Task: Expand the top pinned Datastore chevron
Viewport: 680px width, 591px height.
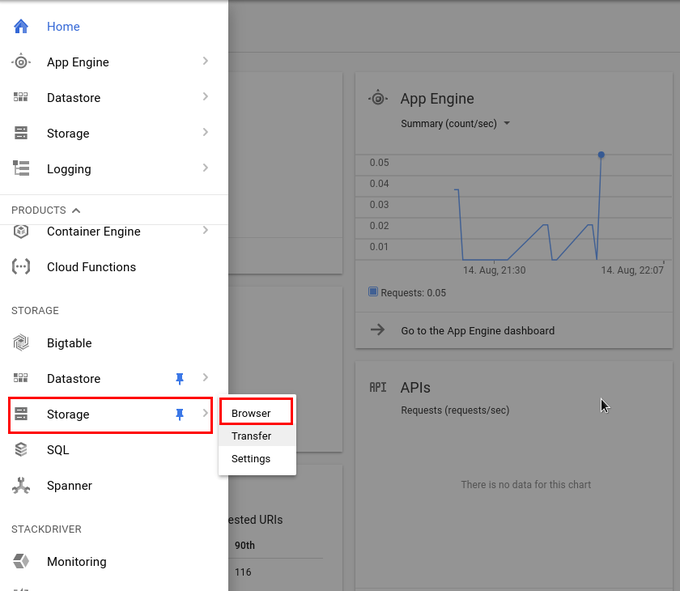Action: (205, 97)
